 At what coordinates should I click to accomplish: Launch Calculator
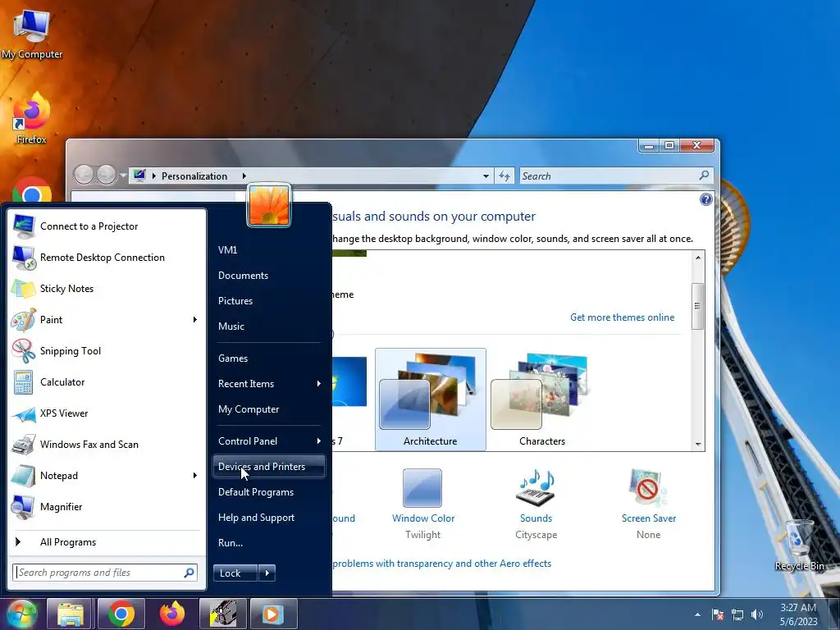(106, 382)
